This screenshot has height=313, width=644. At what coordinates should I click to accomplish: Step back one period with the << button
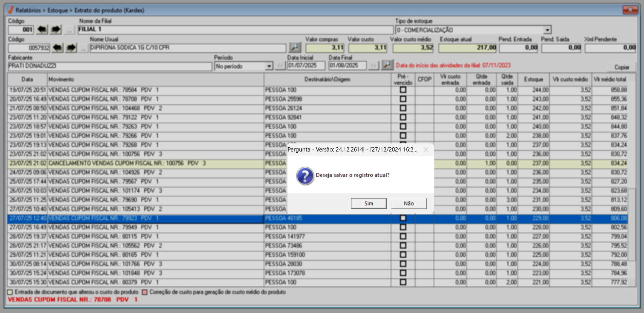click(x=280, y=66)
